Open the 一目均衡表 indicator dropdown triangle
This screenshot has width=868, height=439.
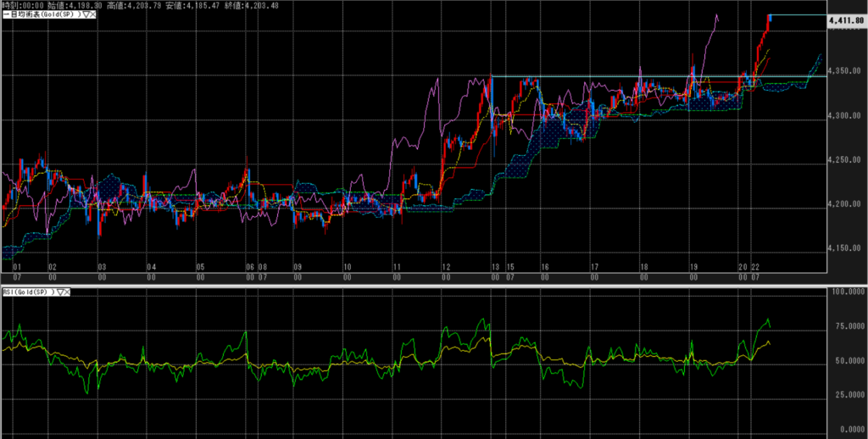click(x=84, y=15)
